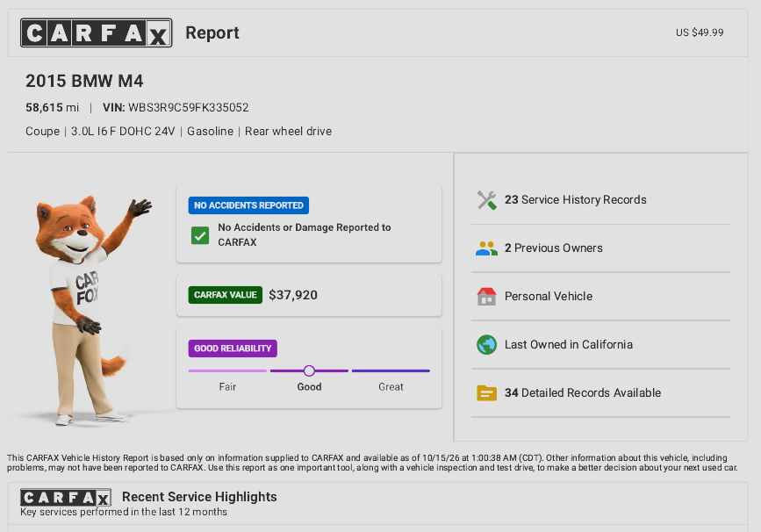Viewport: 761px width, 532px height.
Task: Click the CARFAX Vehicle History Report disclaimer paragraph
Action: [372, 463]
